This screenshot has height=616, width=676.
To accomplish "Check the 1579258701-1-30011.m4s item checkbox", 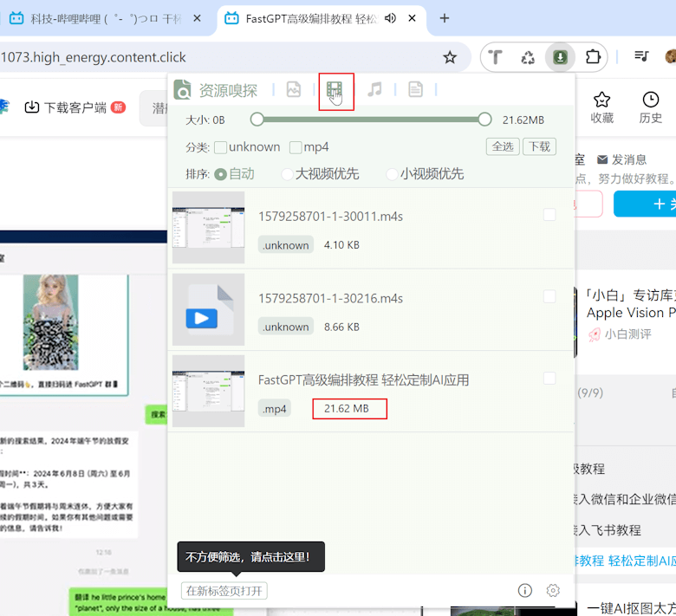I will pyautogui.click(x=549, y=215).
